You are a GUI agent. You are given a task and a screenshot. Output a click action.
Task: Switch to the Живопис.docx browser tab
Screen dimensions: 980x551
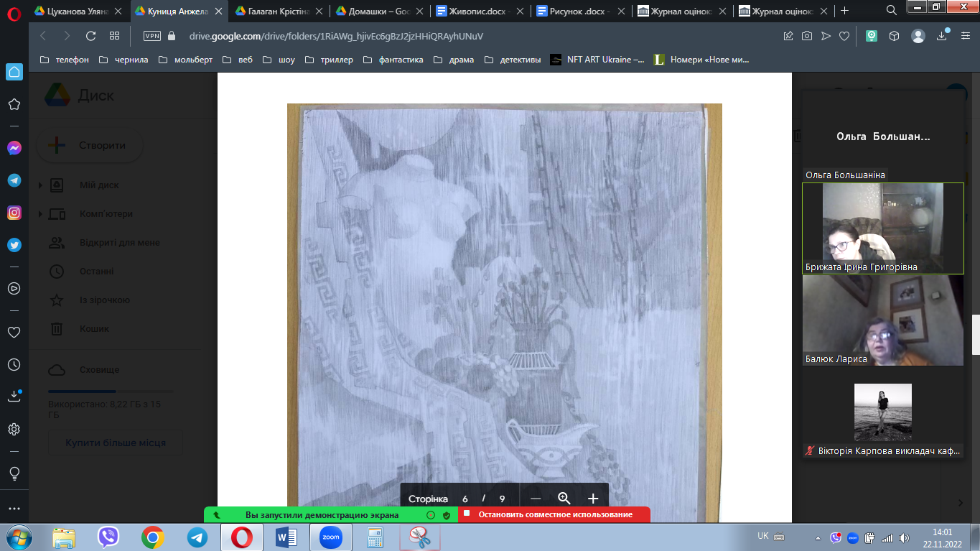click(481, 11)
